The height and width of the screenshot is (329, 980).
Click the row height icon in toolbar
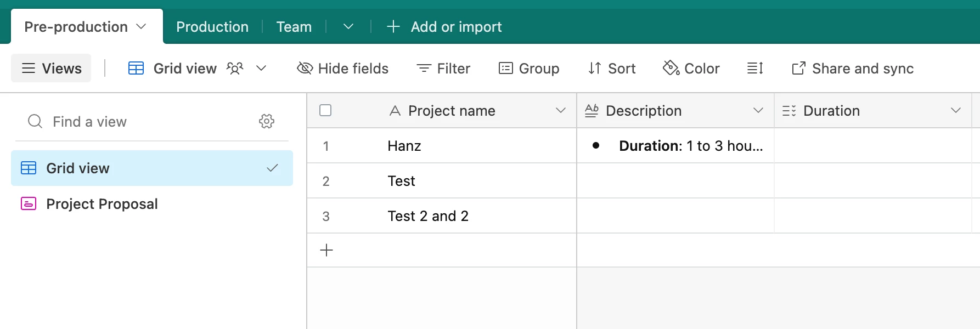(755, 69)
